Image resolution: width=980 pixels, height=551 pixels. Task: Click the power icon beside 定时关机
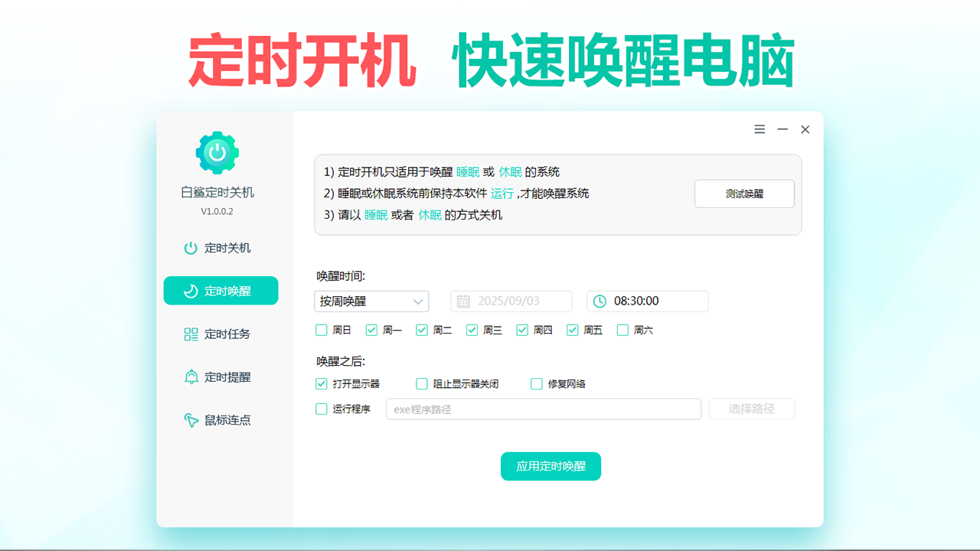191,248
